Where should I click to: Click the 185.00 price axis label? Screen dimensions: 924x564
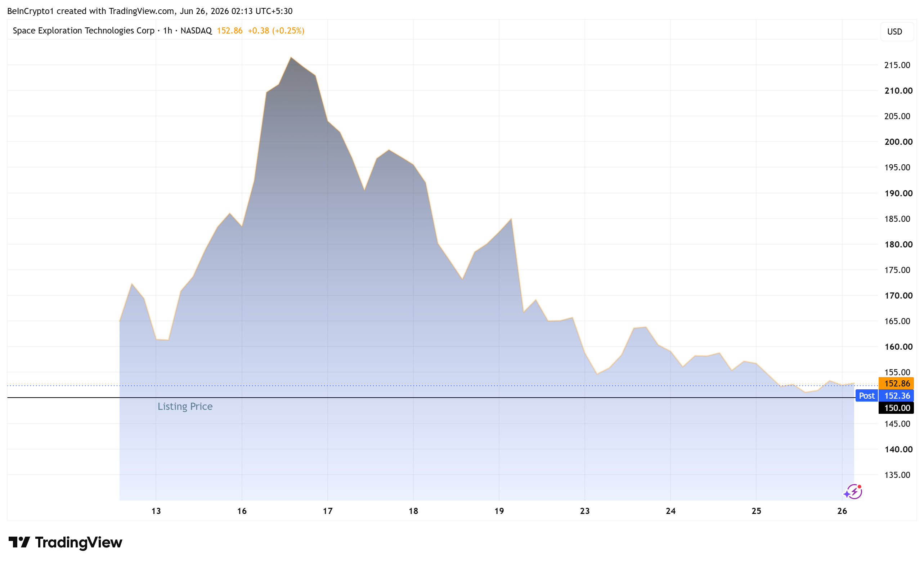(x=897, y=219)
